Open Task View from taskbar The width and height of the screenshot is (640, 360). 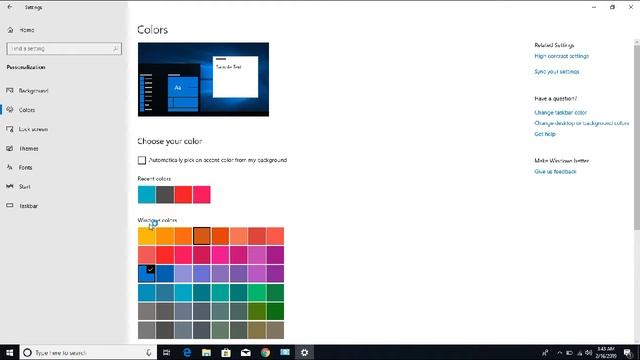(167, 352)
